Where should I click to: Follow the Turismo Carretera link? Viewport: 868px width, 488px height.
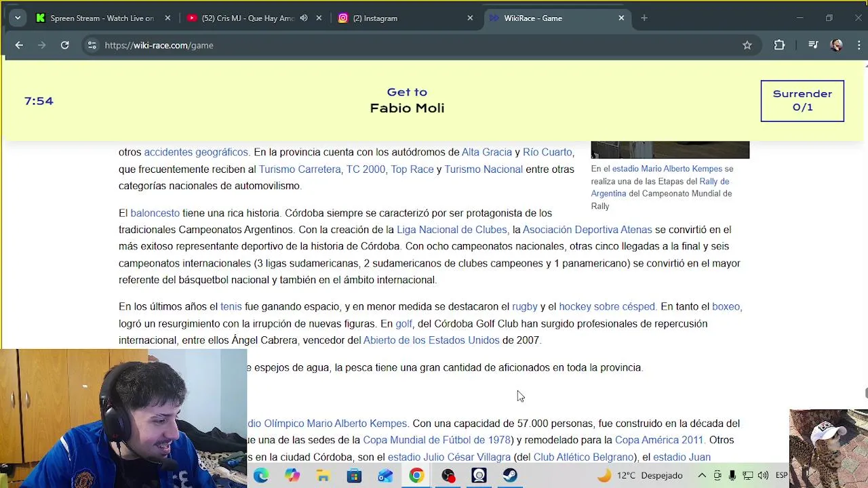coord(301,169)
